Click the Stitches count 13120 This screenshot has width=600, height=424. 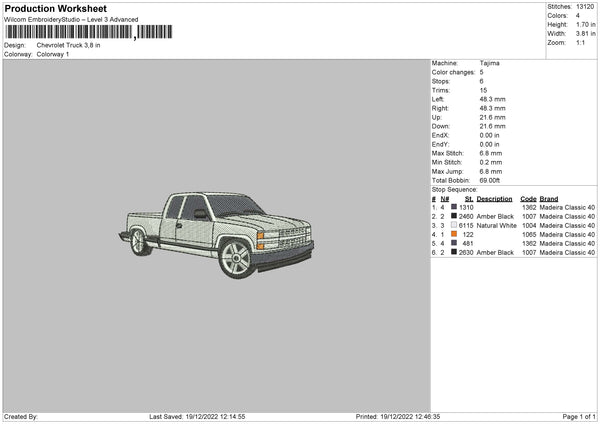coord(587,6)
